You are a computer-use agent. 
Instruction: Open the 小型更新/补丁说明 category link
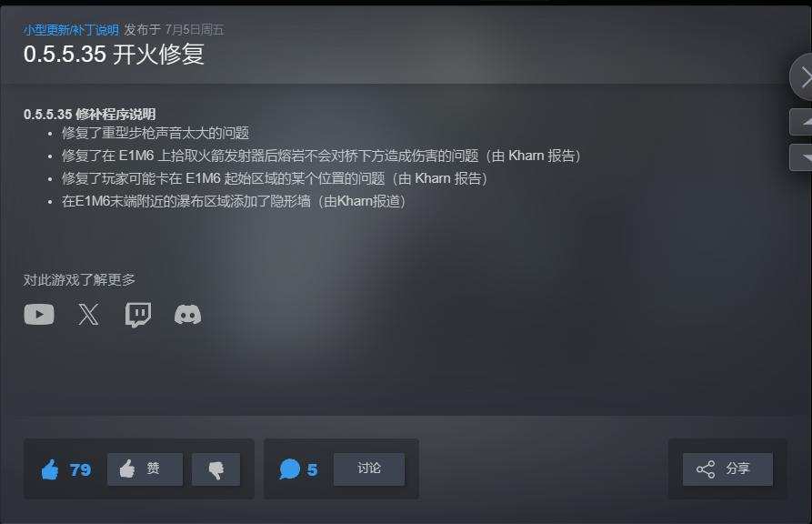click(71, 30)
